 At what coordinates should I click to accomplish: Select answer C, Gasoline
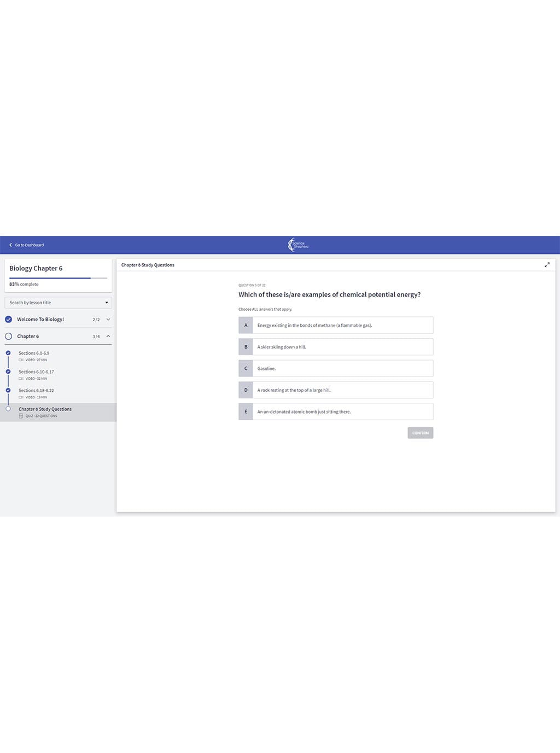336,368
